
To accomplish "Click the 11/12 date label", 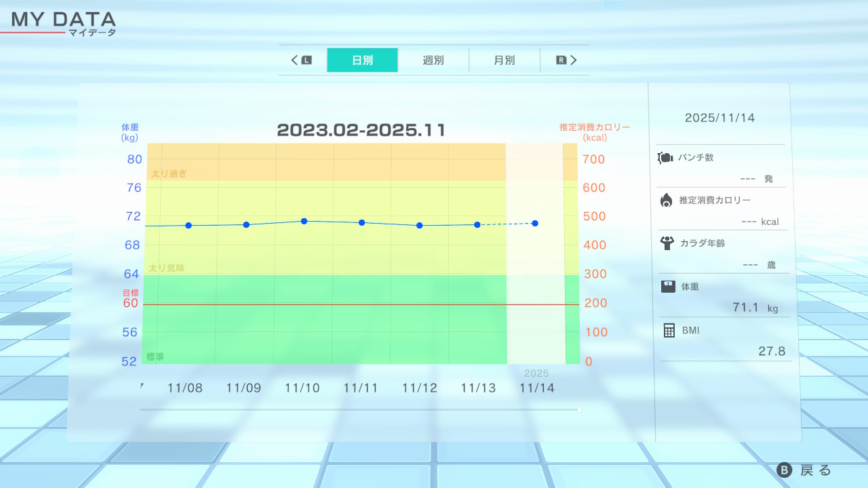I will tap(420, 388).
